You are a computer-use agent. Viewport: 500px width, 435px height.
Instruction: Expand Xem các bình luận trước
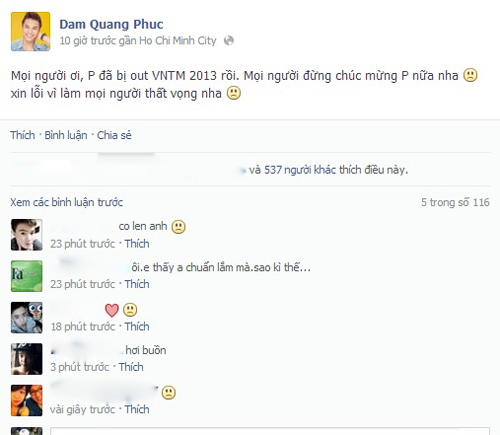67,202
